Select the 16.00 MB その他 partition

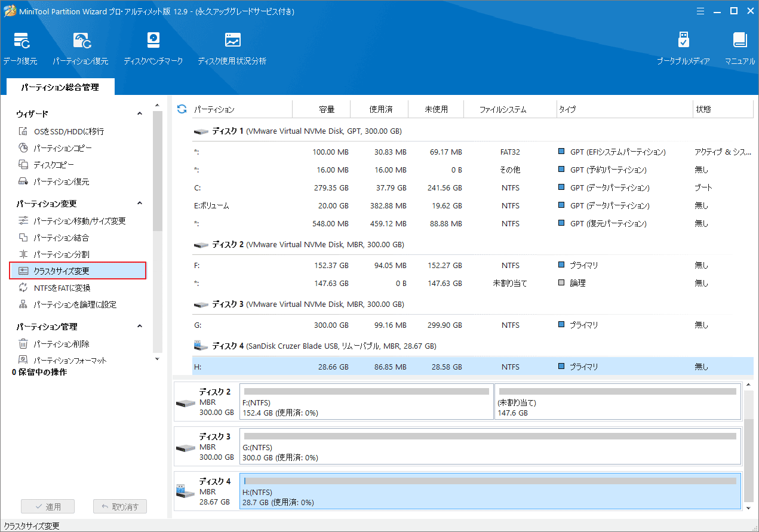pos(473,170)
